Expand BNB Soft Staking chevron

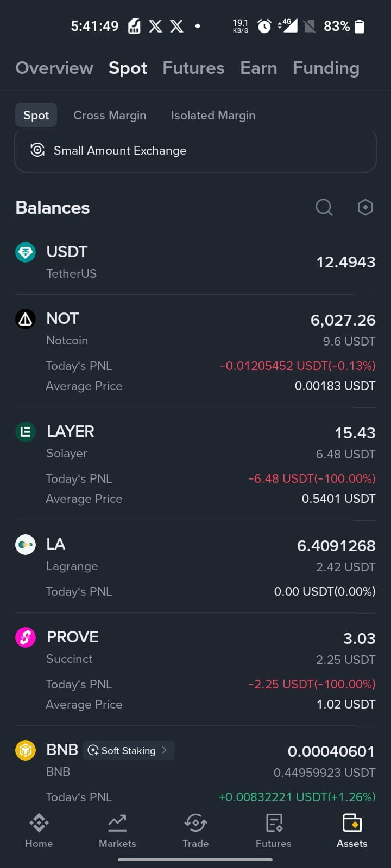tap(164, 750)
